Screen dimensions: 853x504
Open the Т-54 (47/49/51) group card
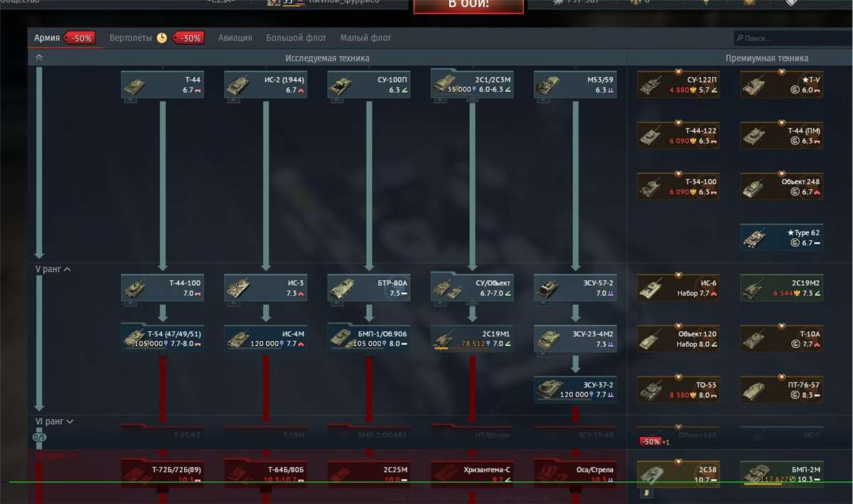(162, 338)
